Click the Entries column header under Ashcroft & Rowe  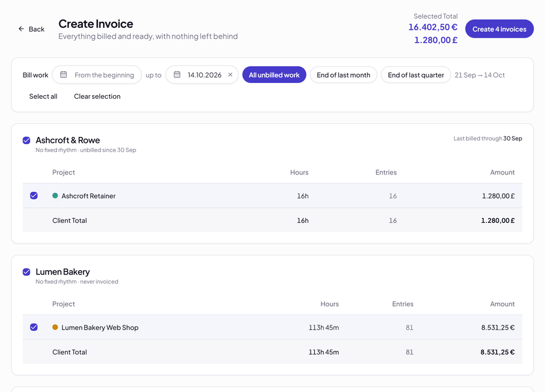coord(386,172)
